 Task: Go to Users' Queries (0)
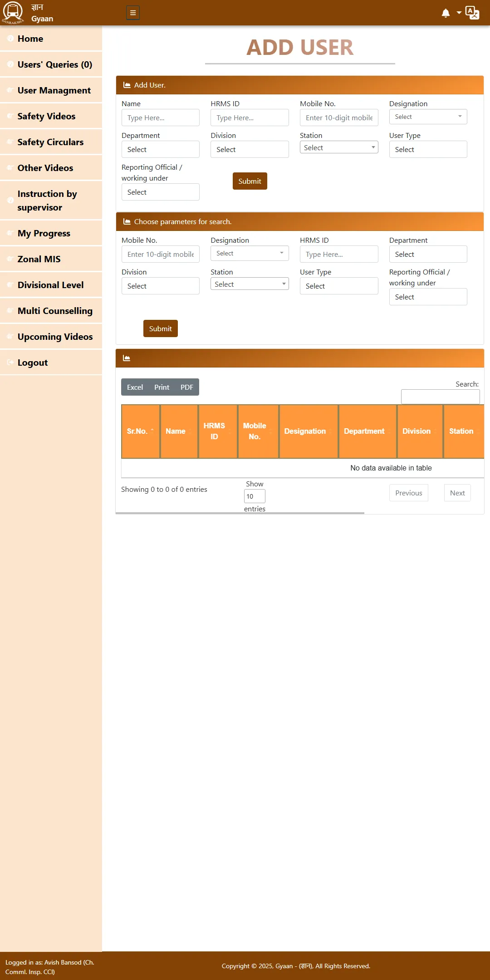click(51, 64)
